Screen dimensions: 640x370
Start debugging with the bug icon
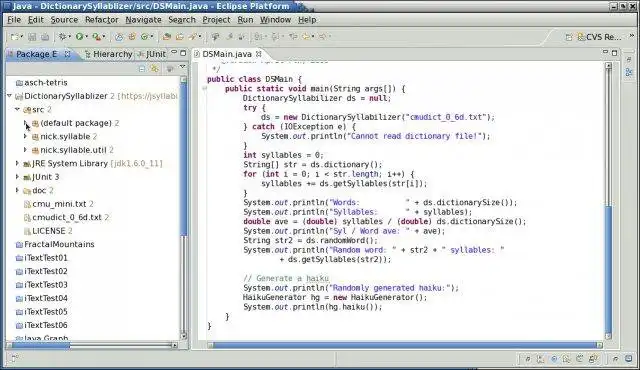(x=62, y=37)
